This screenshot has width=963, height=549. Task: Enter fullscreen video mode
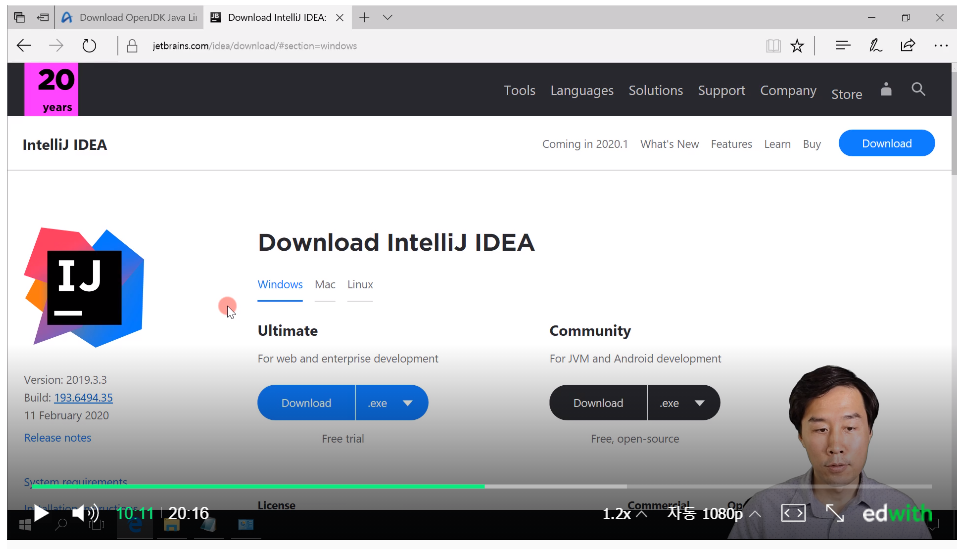(835, 513)
